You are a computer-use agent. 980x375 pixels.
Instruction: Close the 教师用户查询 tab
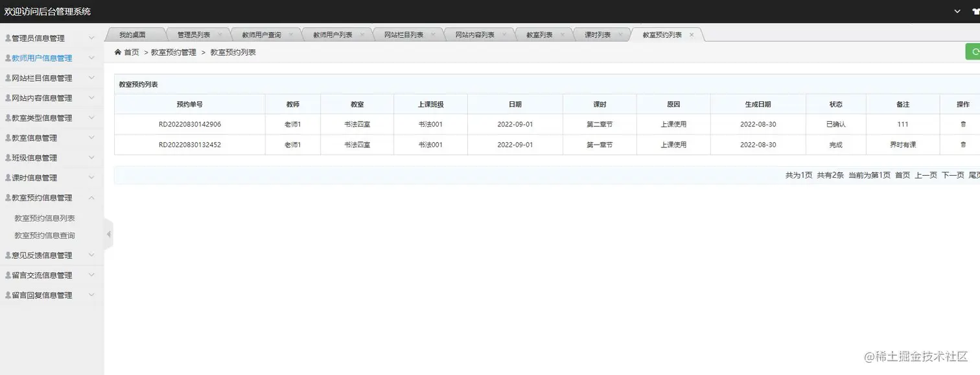coord(290,35)
